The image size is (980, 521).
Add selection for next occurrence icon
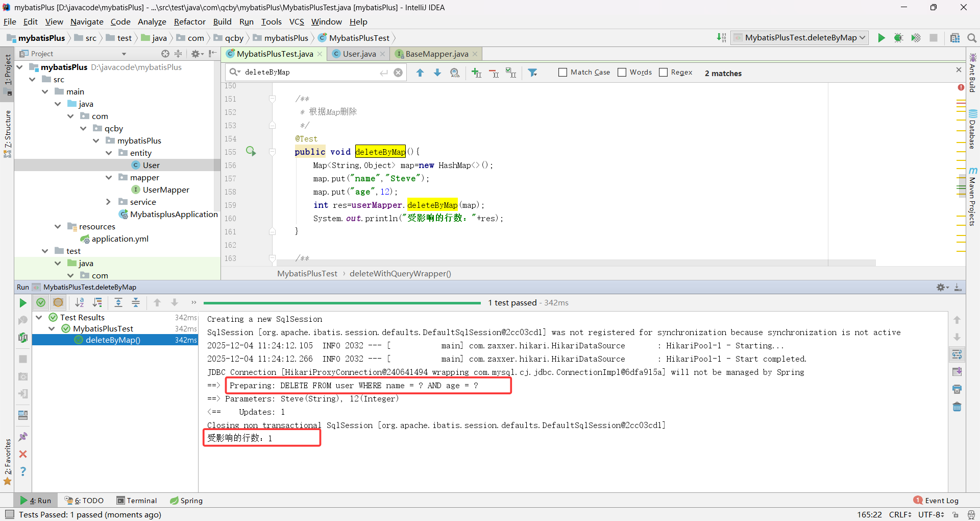tap(476, 73)
